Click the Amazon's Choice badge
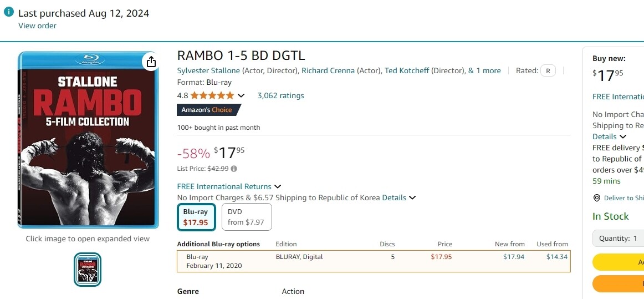 pos(207,110)
